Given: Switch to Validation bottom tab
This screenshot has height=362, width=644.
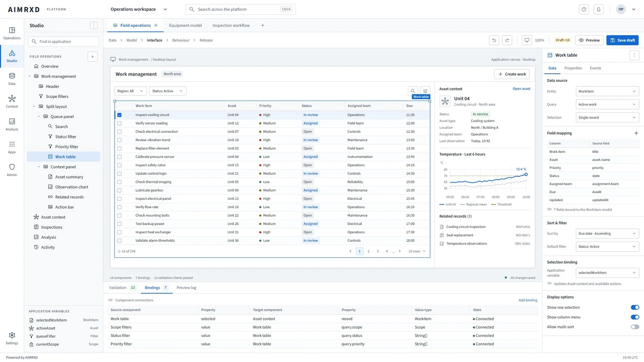Looking at the screenshot, I should coord(122,288).
